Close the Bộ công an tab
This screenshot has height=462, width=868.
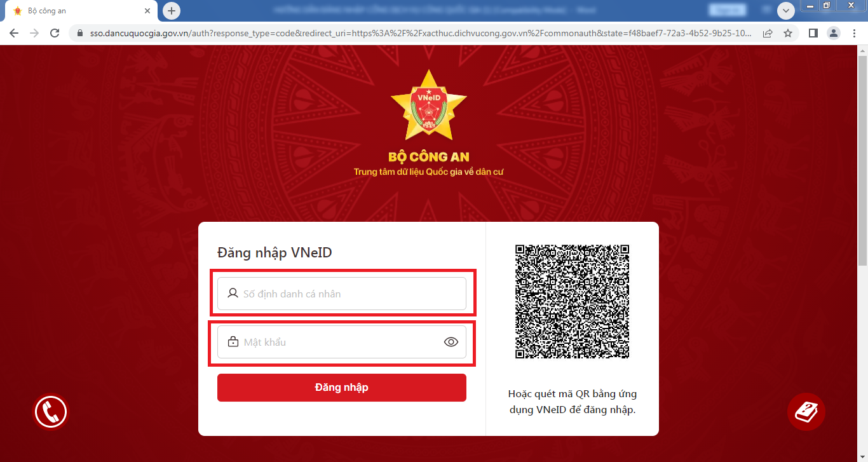(x=148, y=11)
